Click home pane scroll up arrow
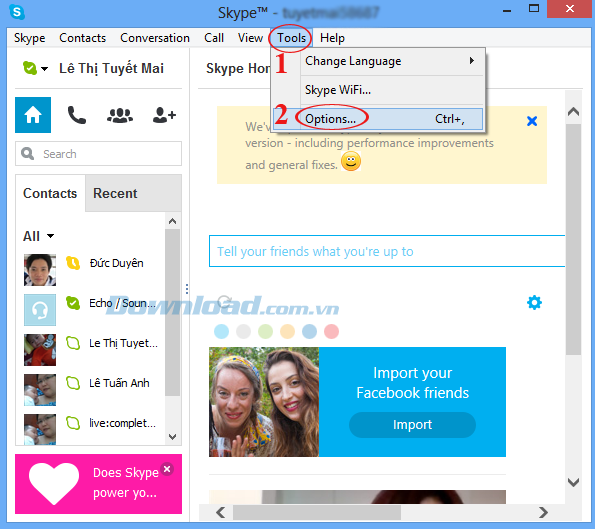The height and width of the screenshot is (529, 595). (573, 112)
